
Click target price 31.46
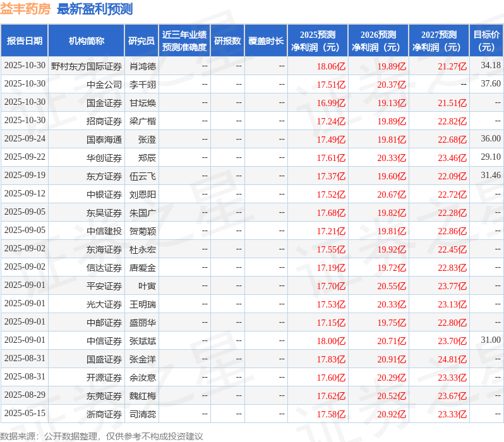491,175
